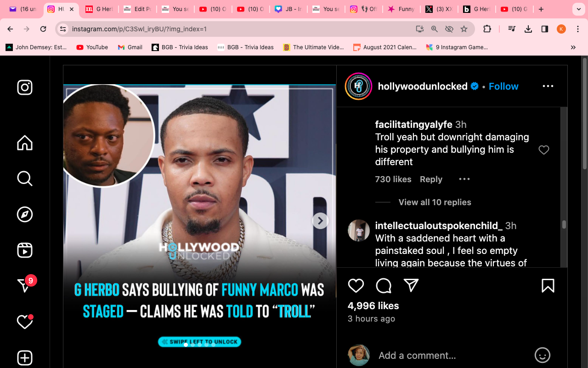Screen dimensions: 588x368
Task: Click the comments scrollbar thumb
Action: coord(564,224)
